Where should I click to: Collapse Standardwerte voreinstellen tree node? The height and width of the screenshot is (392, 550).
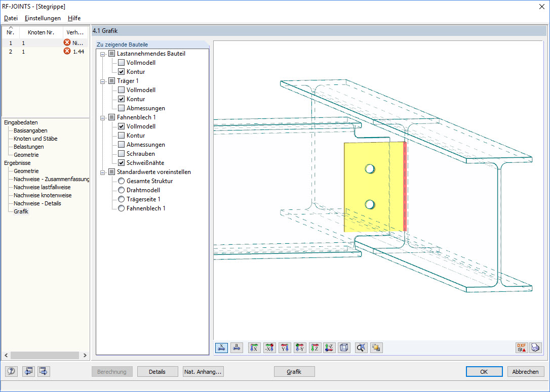coord(102,172)
